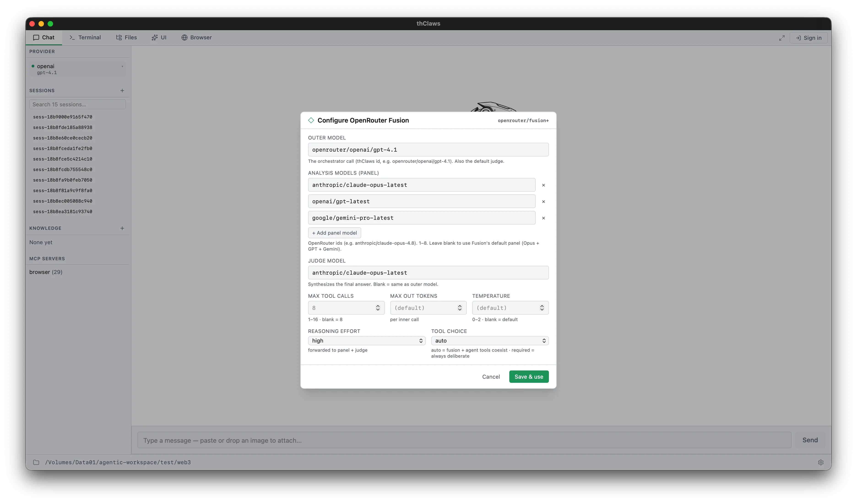Click the Max Tool Calls number field

point(346,308)
